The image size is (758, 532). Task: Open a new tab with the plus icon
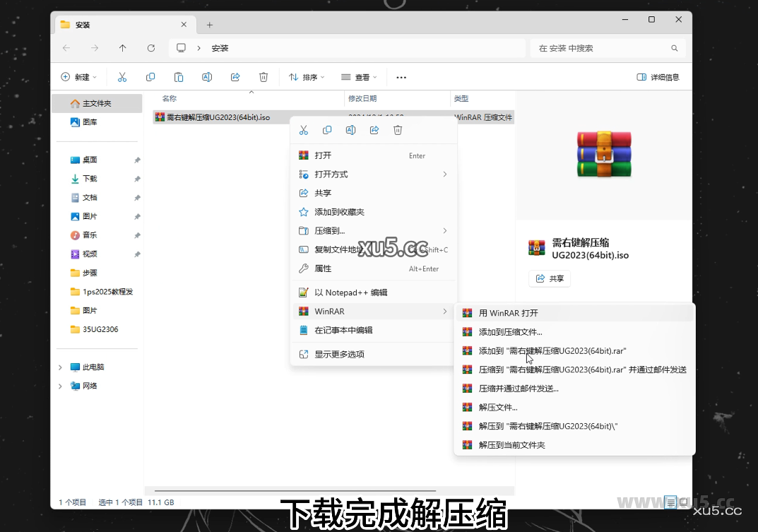209,24
